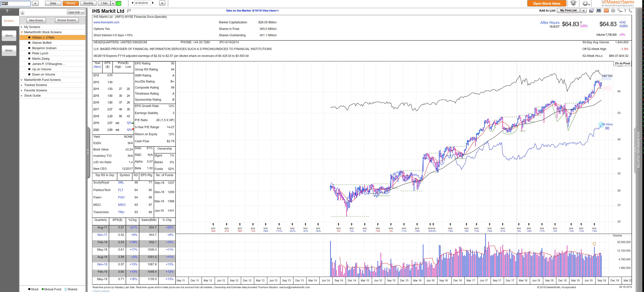Select the Warren Buffett screen
Image resolution: width=644 pixels, height=292 pixels.
[x=53, y=43]
